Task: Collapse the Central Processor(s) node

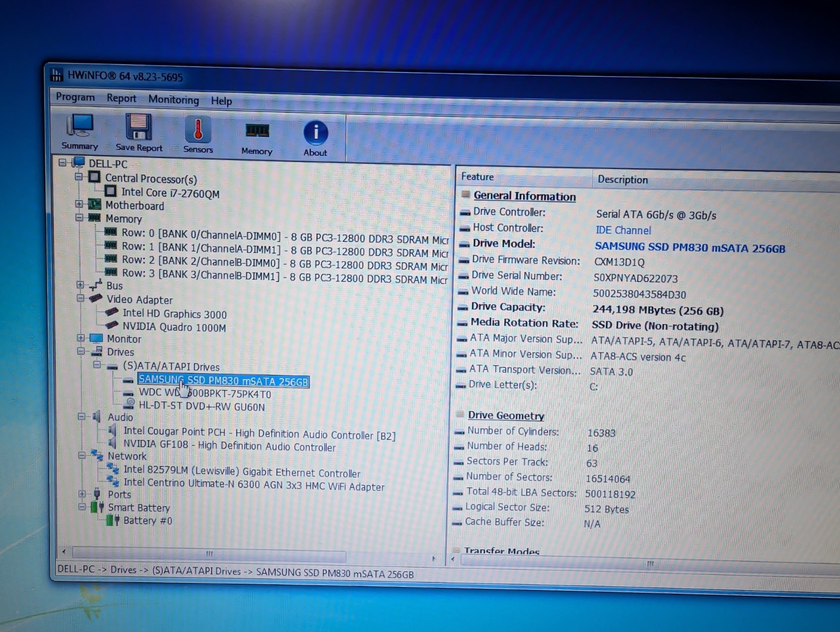Action: pyautogui.click(x=79, y=177)
